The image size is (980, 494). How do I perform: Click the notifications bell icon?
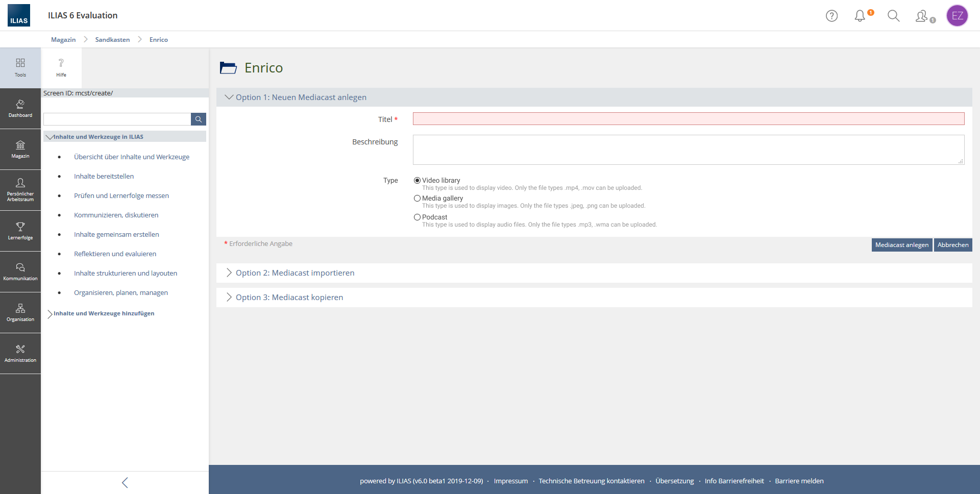pyautogui.click(x=860, y=16)
